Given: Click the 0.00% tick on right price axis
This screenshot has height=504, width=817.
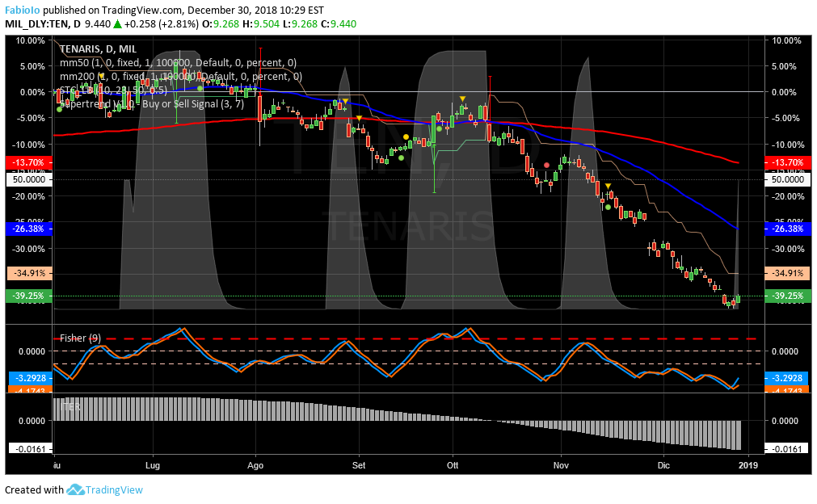Looking at the screenshot, I should [784, 92].
